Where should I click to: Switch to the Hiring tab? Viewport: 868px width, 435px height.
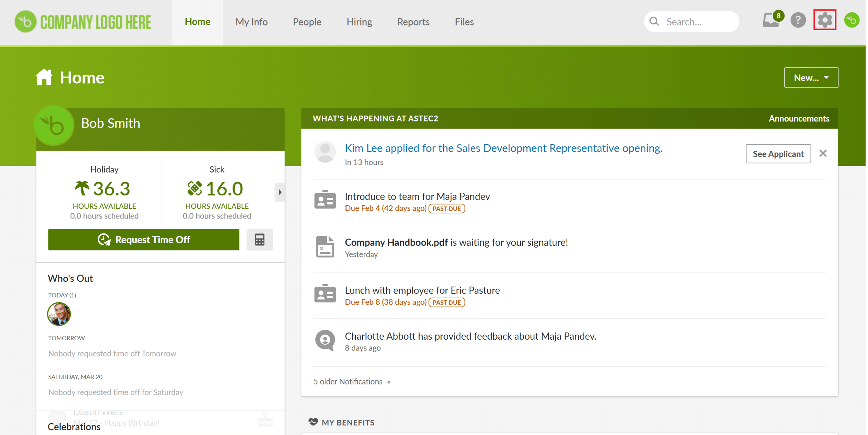tap(359, 22)
